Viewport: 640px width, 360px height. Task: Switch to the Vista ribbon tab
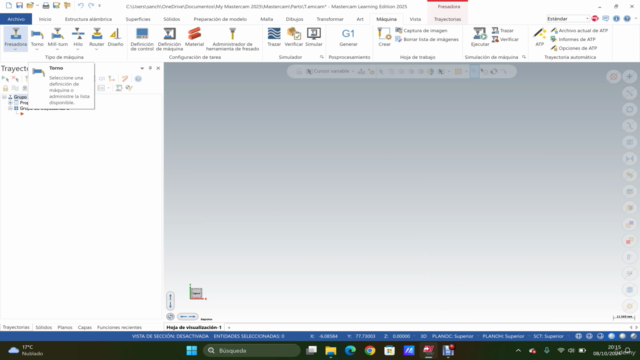(x=415, y=19)
